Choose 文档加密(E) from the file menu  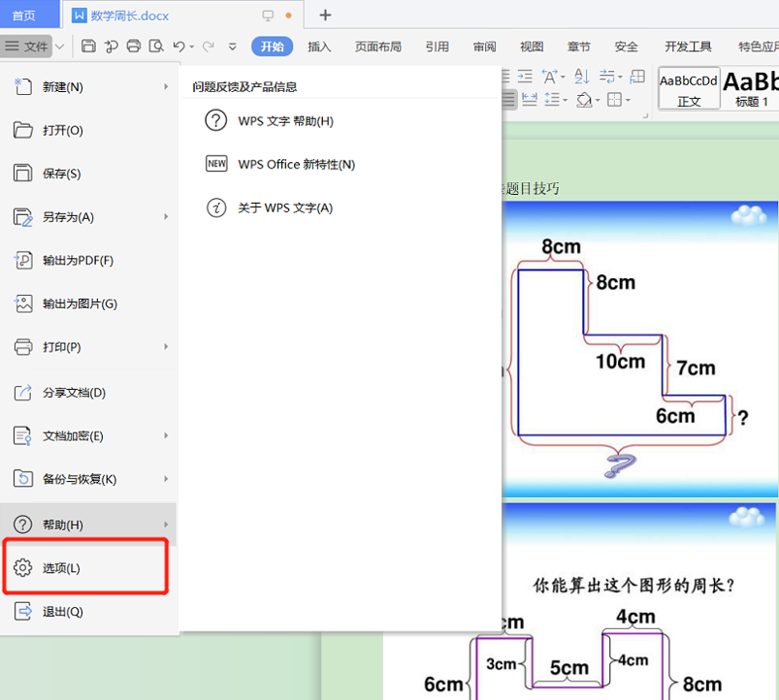pyautogui.click(x=89, y=436)
